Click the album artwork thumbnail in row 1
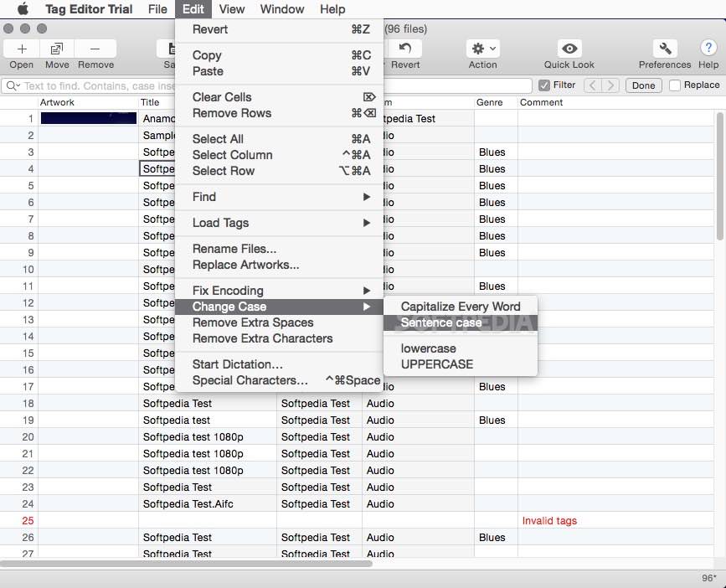The width and height of the screenshot is (726, 588). point(88,118)
